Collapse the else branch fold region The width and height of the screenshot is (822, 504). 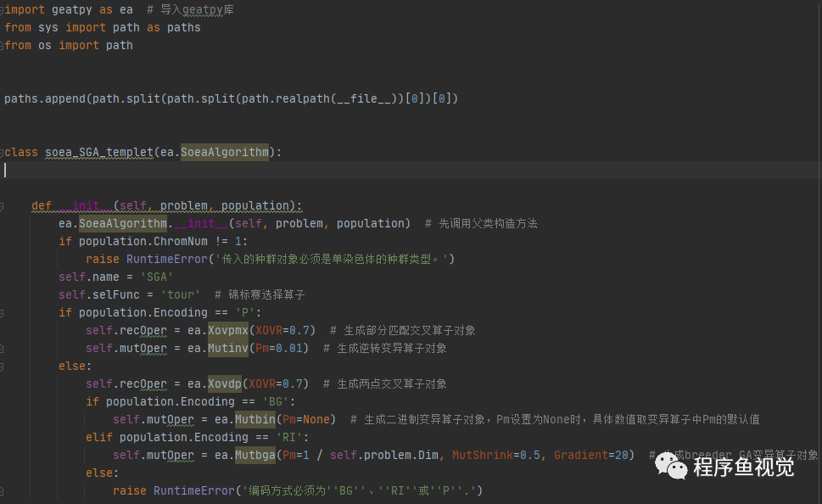pyautogui.click(x=3, y=366)
